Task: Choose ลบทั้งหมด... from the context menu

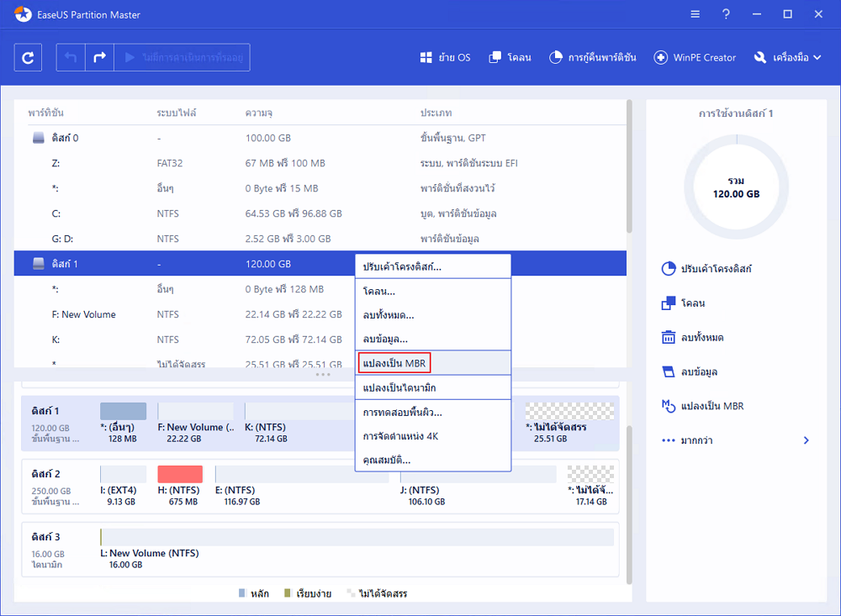Action: coord(433,315)
